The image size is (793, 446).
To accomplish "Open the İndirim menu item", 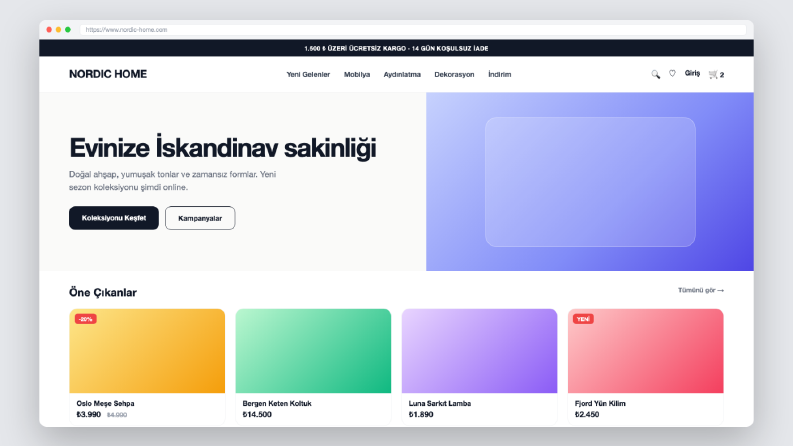I will (x=500, y=74).
